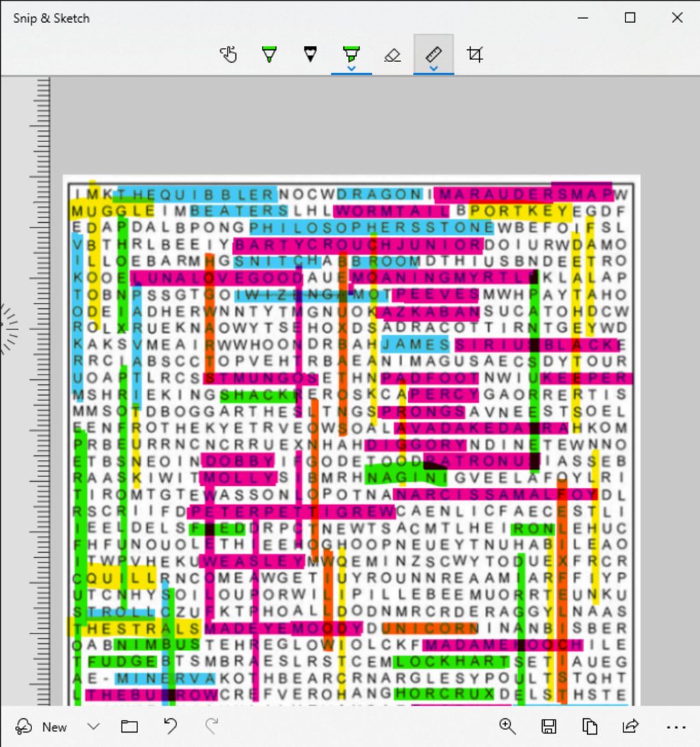
Task: Click the highlighted word MARAUDERSMAP
Action: (x=524, y=194)
